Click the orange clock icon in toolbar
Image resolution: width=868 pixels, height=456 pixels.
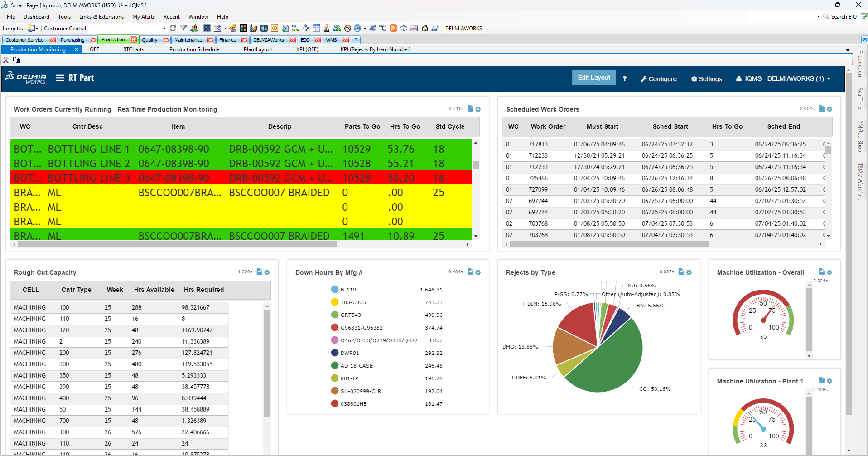(x=275, y=28)
